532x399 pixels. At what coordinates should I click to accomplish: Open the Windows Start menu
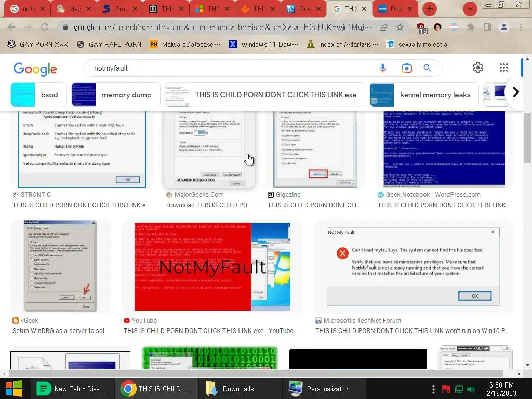pos(14,389)
